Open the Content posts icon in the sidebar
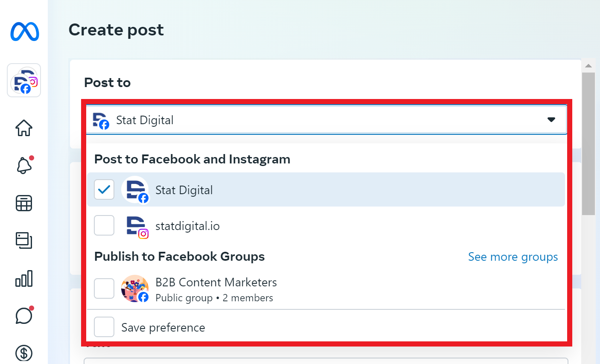The width and height of the screenshot is (600, 364). coord(24,240)
